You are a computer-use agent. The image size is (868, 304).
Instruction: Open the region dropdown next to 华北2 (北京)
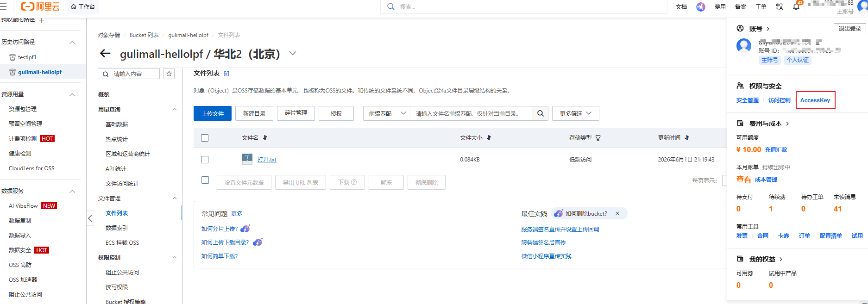pyautogui.click(x=293, y=53)
